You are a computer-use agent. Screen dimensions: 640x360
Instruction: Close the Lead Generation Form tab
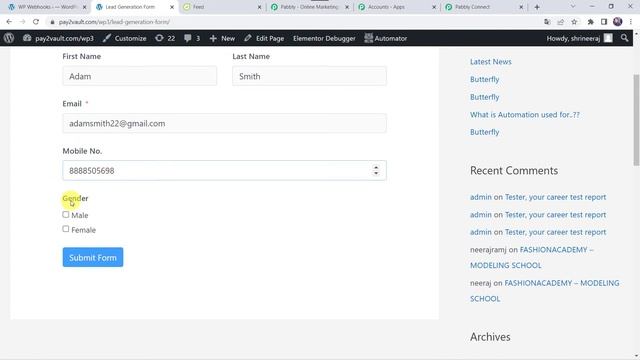click(172, 7)
